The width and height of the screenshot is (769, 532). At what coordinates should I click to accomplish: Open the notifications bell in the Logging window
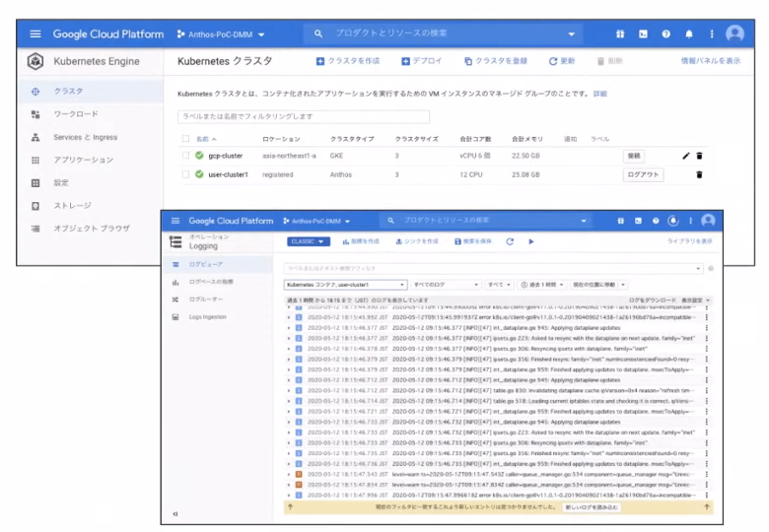673,221
